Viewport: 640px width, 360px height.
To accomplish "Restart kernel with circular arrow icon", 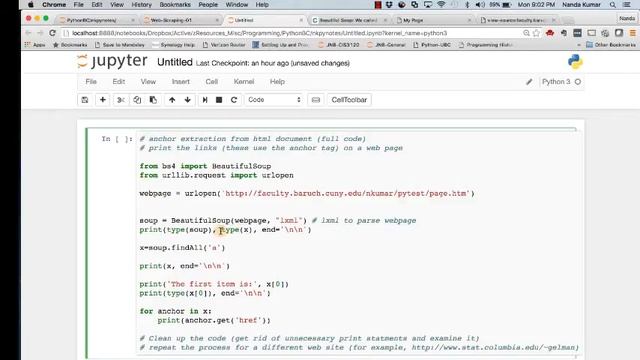I will pos(234,100).
